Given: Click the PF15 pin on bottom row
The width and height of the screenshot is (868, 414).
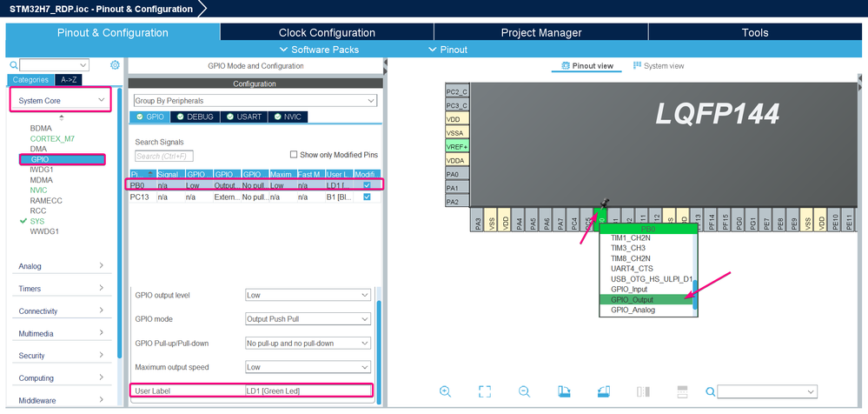Looking at the screenshot, I should click(726, 220).
